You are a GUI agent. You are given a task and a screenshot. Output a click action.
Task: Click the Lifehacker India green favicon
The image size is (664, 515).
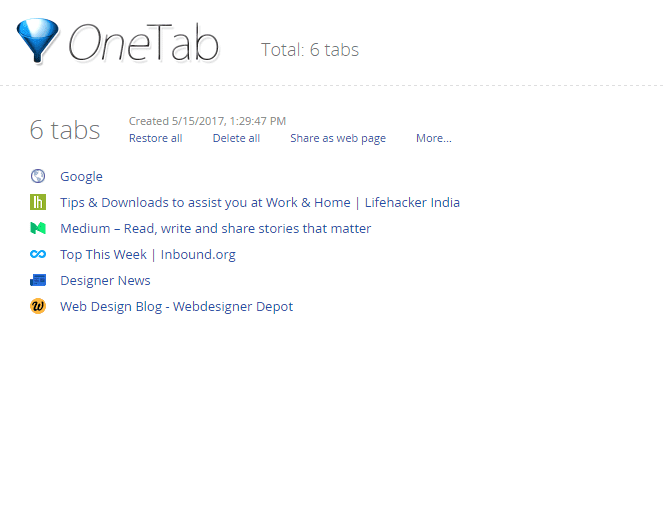[38, 202]
